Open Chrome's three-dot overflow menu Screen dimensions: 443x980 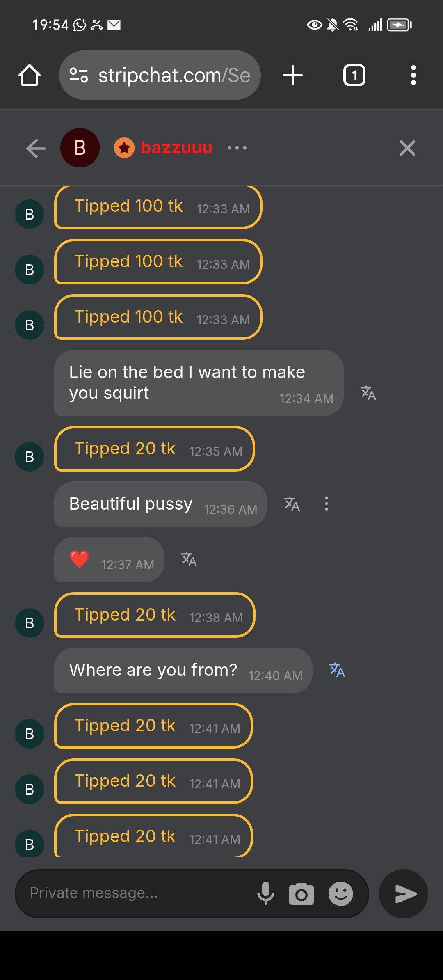click(x=413, y=76)
